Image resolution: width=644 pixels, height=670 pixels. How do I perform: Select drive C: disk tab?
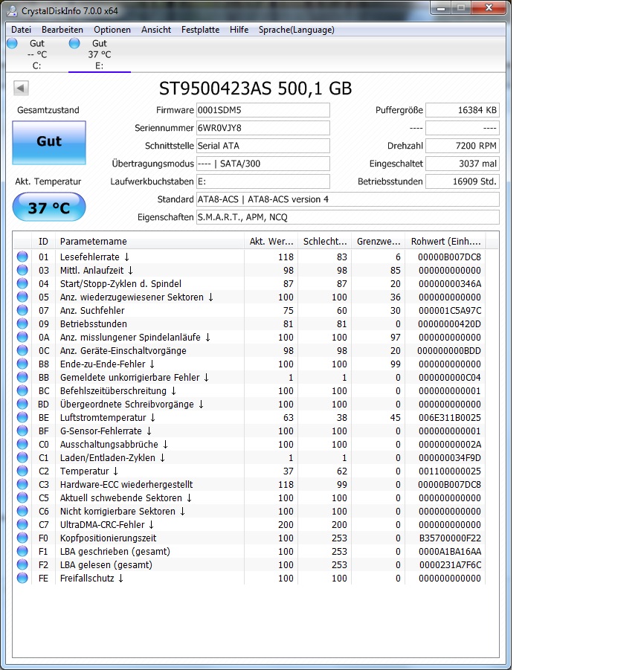click(x=36, y=55)
